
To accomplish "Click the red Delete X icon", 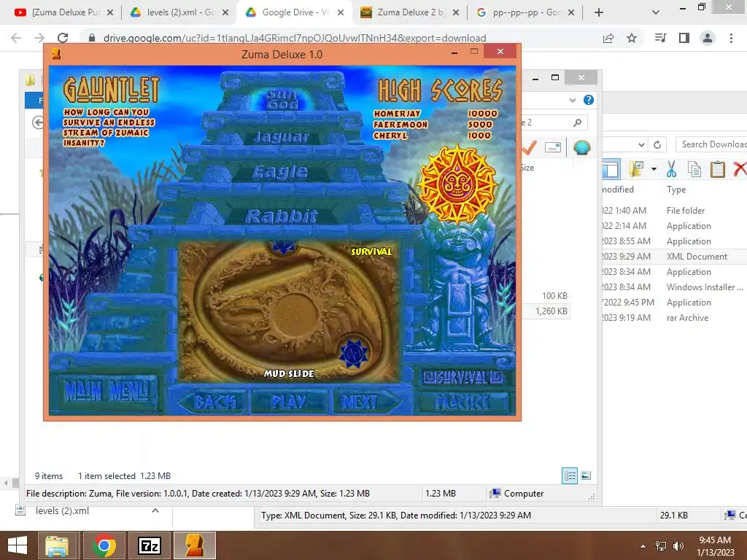I will click(740, 168).
